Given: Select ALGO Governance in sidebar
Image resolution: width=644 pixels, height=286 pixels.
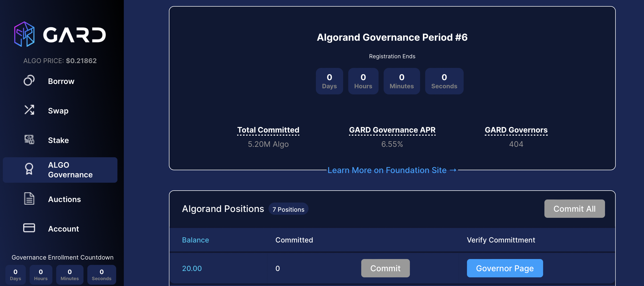Looking at the screenshot, I should point(60,170).
